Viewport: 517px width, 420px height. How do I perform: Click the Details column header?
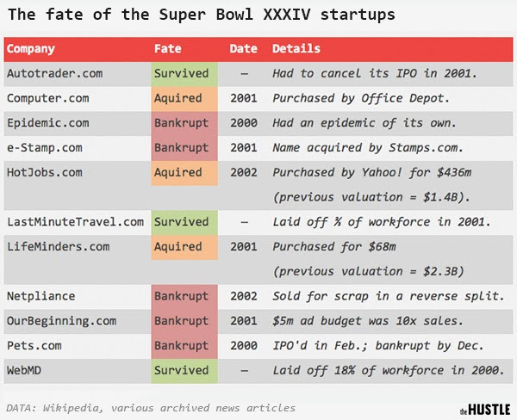pos(296,49)
